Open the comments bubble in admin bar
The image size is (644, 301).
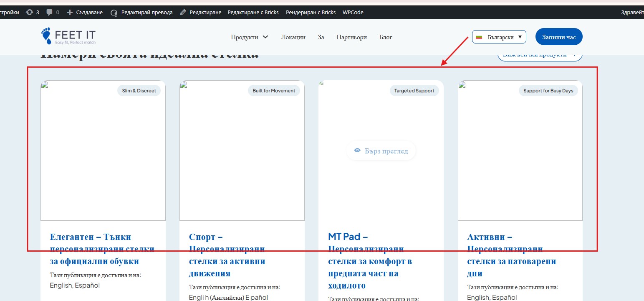point(50,13)
